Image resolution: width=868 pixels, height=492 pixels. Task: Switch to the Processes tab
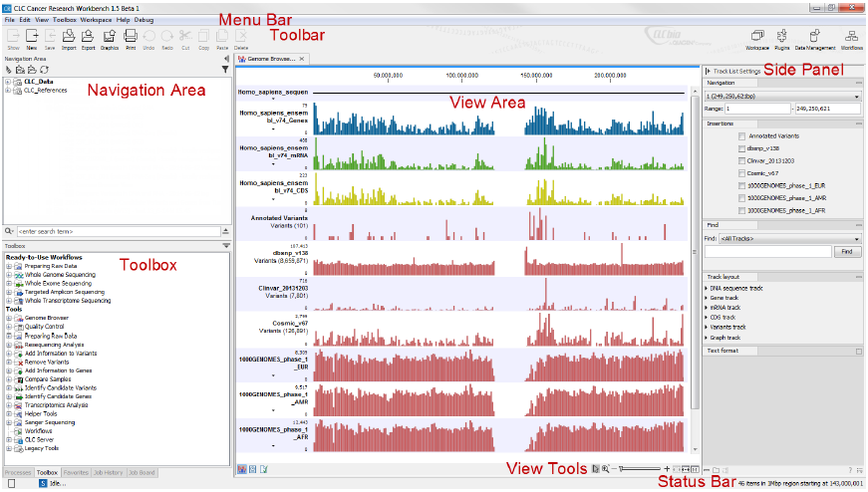click(x=18, y=473)
